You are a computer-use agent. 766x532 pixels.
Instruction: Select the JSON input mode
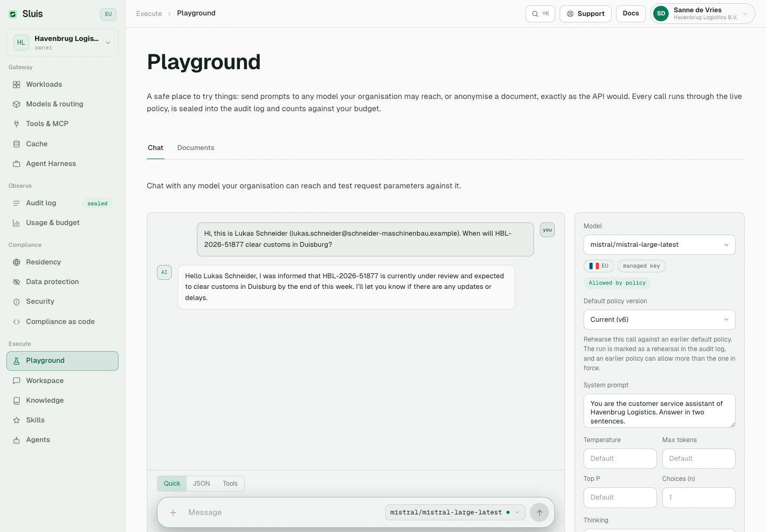point(201,484)
